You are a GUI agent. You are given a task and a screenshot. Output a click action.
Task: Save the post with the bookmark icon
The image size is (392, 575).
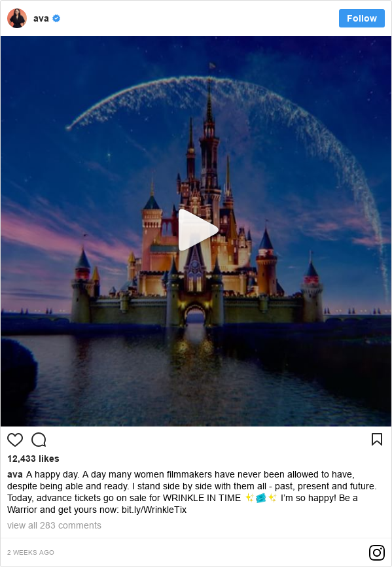(377, 440)
